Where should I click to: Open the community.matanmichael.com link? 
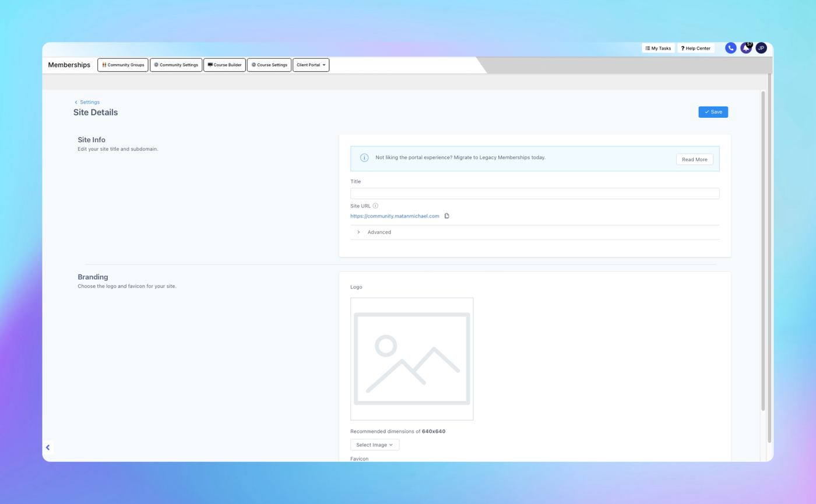(395, 216)
